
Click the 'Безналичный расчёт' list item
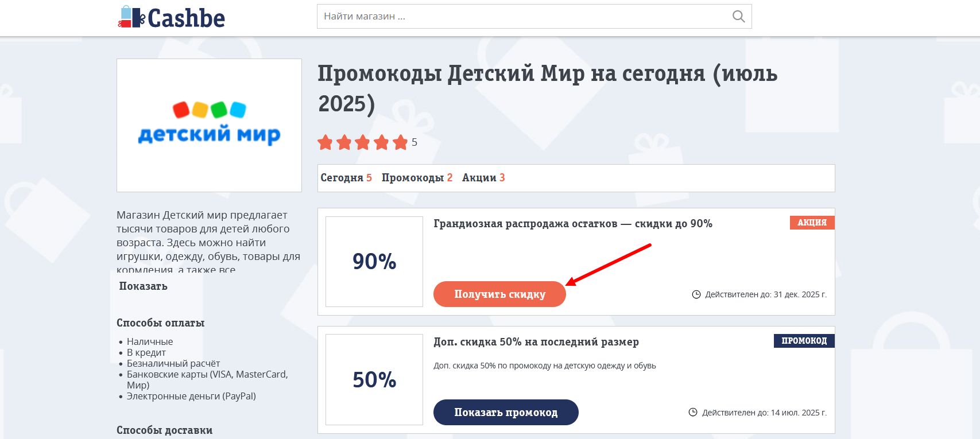pyautogui.click(x=173, y=363)
